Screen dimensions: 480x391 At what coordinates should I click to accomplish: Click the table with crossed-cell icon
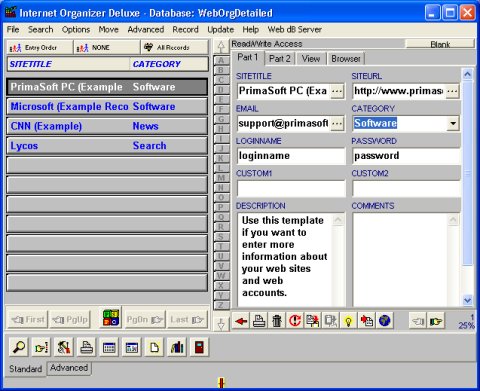tap(132, 347)
